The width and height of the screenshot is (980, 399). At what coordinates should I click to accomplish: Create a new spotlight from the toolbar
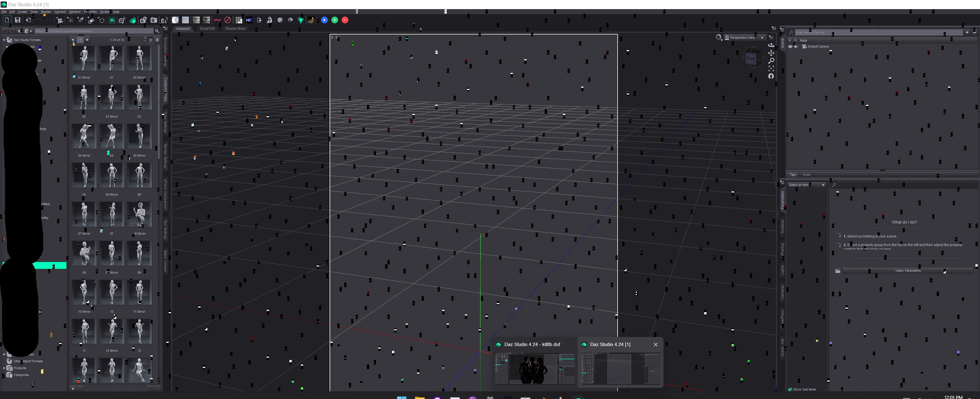click(x=81, y=20)
